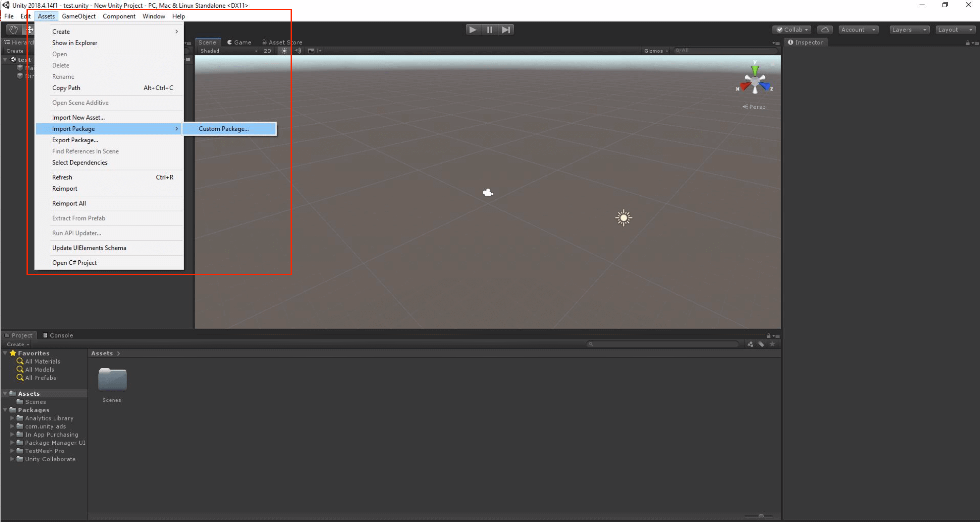Open the Layers dropdown
980x522 pixels.
(x=908, y=30)
